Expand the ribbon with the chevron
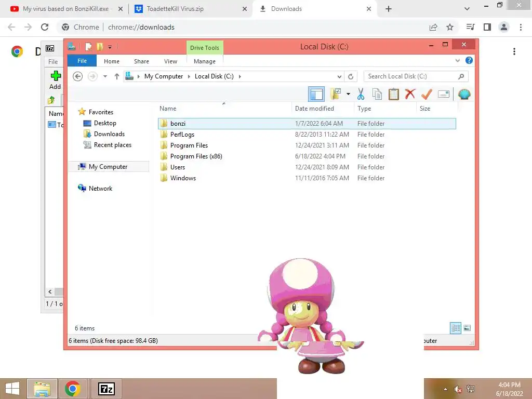The image size is (532, 399). click(457, 60)
